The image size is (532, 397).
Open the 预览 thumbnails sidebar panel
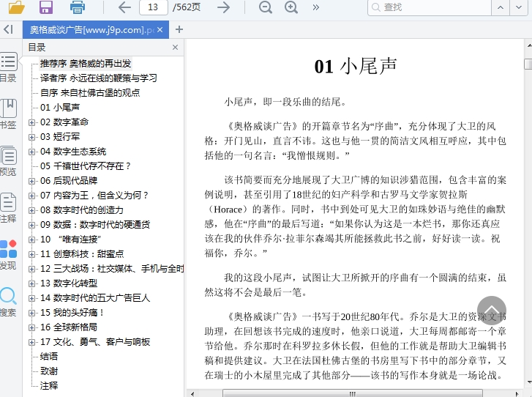(x=8, y=161)
